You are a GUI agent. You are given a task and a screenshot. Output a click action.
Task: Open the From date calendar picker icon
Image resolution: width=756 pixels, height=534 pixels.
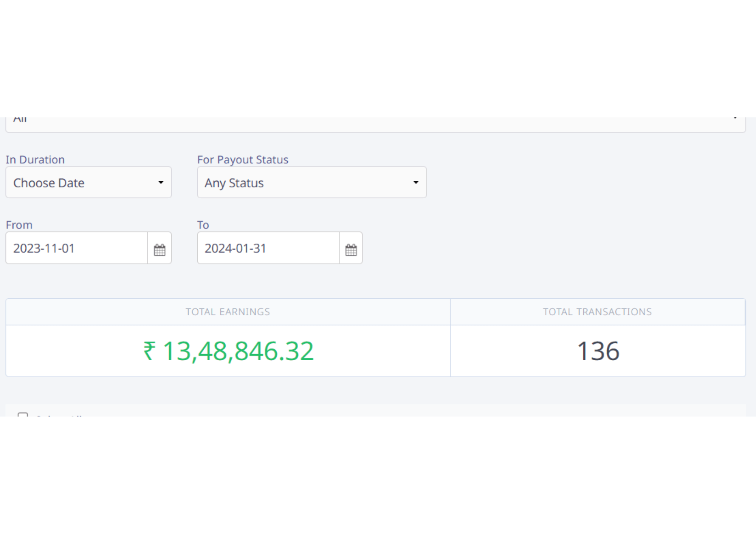tap(160, 249)
